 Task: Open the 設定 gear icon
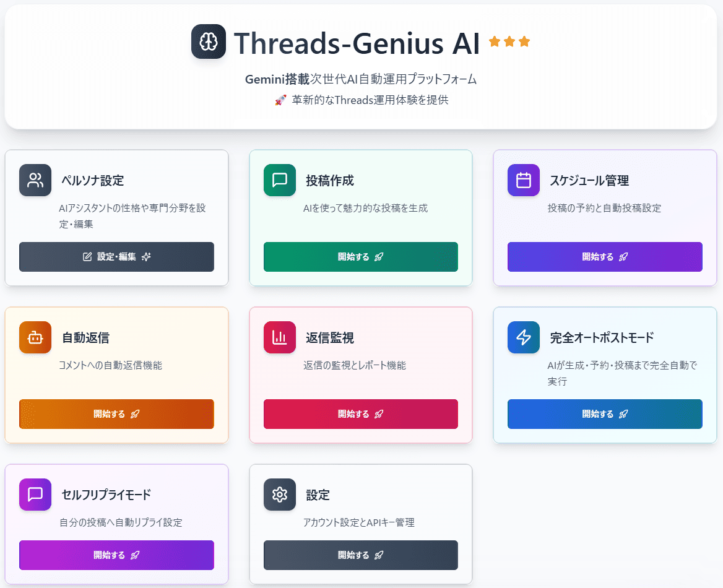click(279, 495)
